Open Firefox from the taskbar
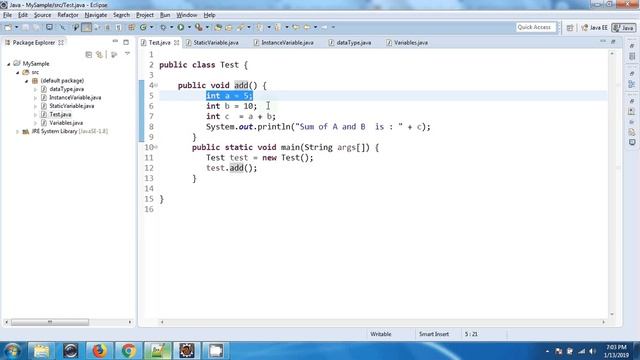Screen dimensions: 640x360 coord(99,351)
